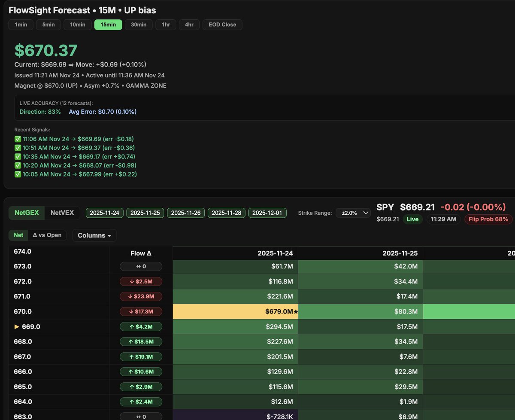Click the ↓ $17.3M flow badge

[x=141, y=311]
